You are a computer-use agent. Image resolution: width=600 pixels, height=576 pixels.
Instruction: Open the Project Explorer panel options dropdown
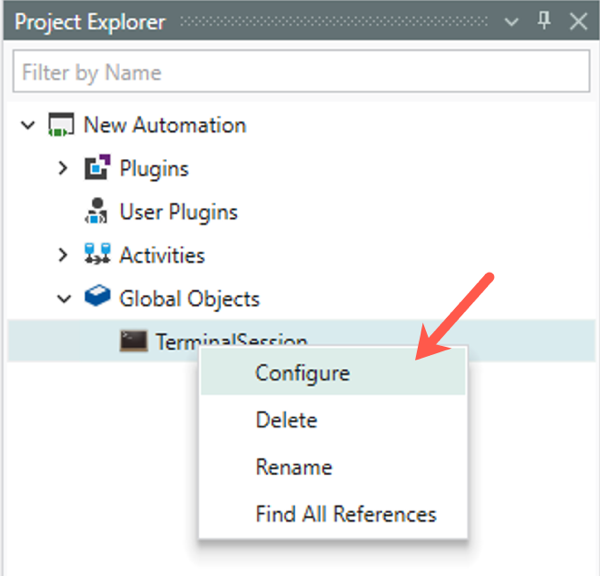tap(511, 22)
